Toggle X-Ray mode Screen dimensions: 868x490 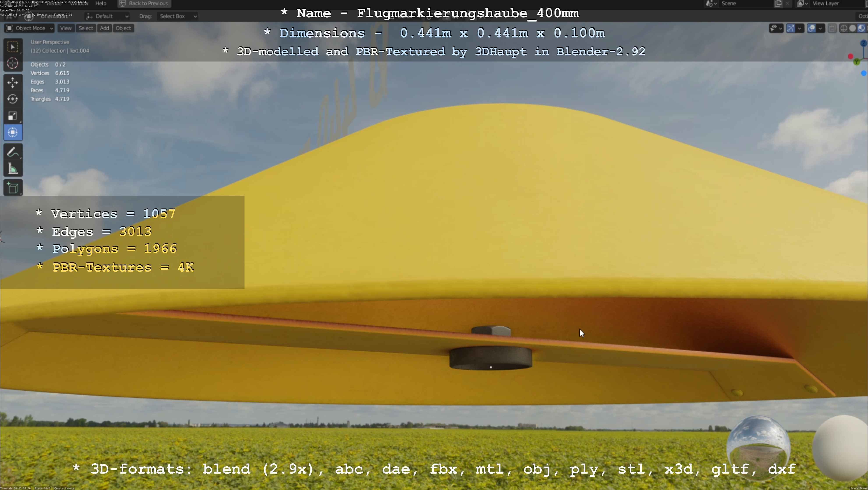832,28
